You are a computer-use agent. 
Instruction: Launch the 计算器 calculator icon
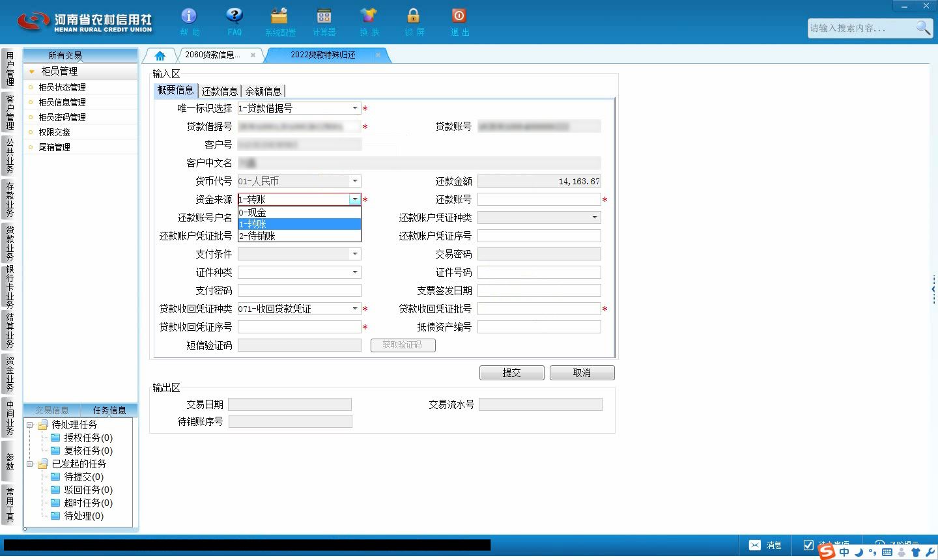tap(324, 16)
